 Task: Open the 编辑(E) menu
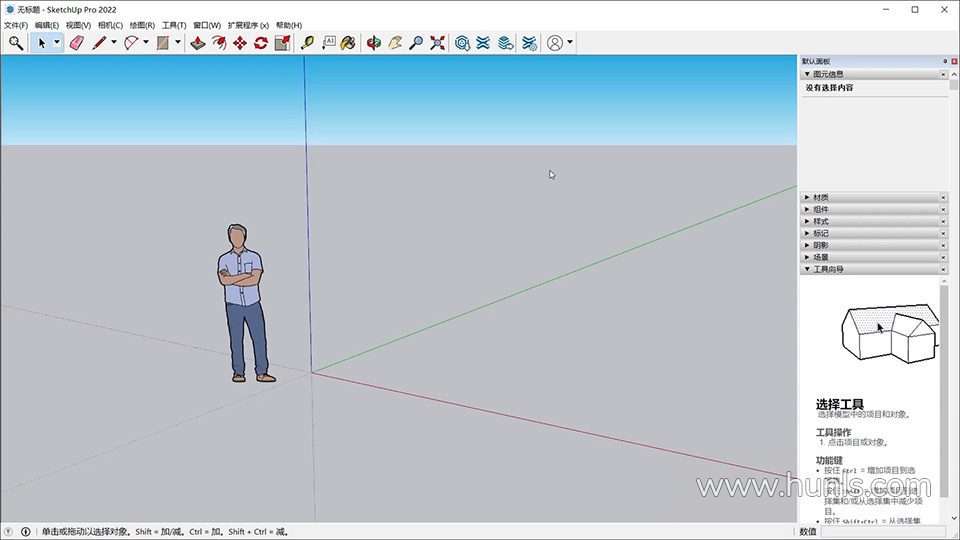(47, 25)
